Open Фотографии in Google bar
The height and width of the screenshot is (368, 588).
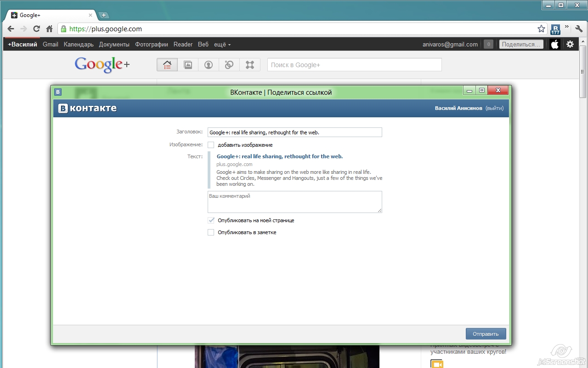[x=152, y=45]
